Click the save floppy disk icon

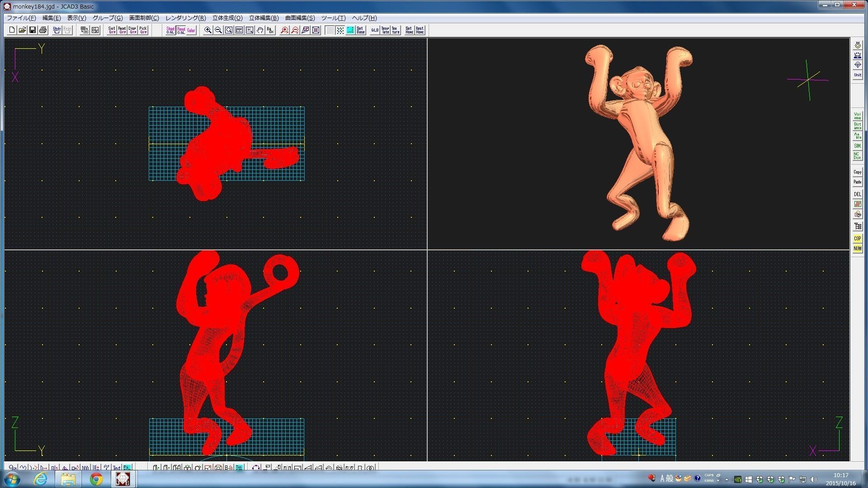coord(33,30)
